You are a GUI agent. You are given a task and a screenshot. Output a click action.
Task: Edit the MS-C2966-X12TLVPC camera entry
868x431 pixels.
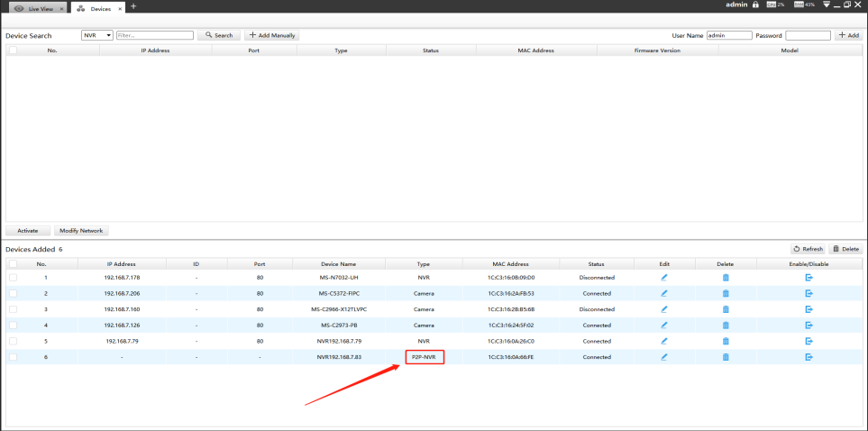click(664, 309)
